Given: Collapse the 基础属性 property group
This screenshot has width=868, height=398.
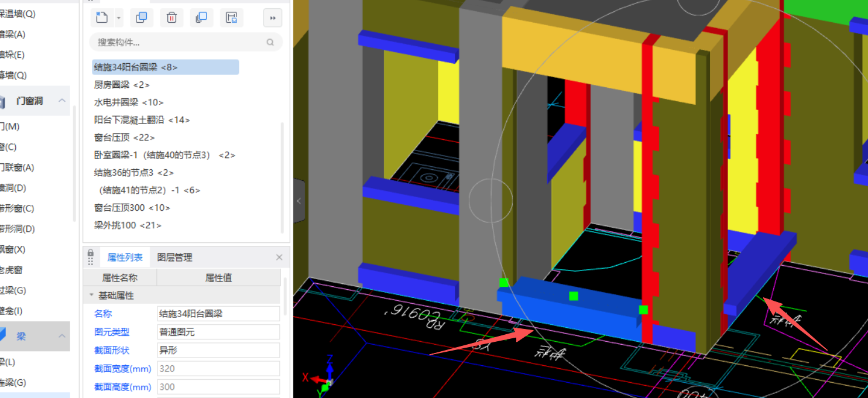Looking at the screenshot, I should [x=91, y=296].
